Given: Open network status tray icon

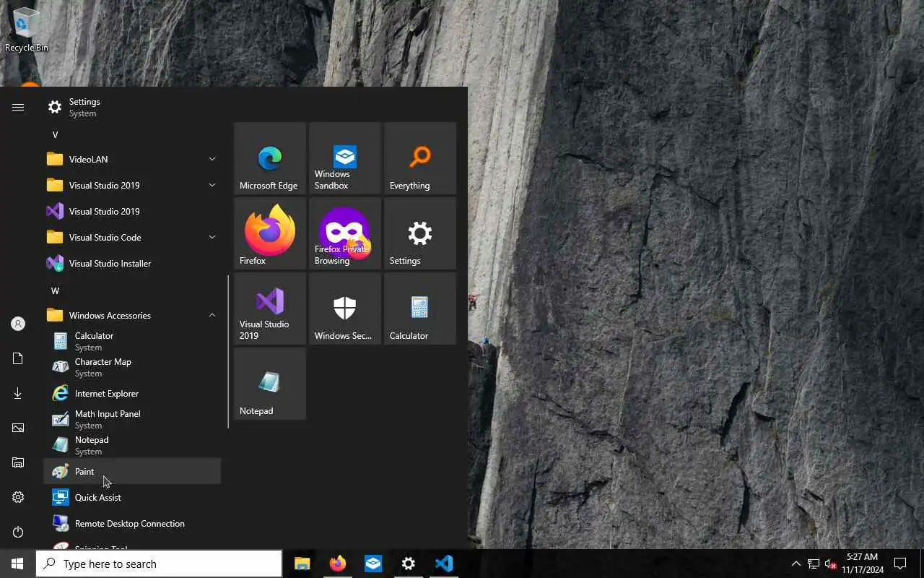Looking at the screenshot, I should coord(814,564).
